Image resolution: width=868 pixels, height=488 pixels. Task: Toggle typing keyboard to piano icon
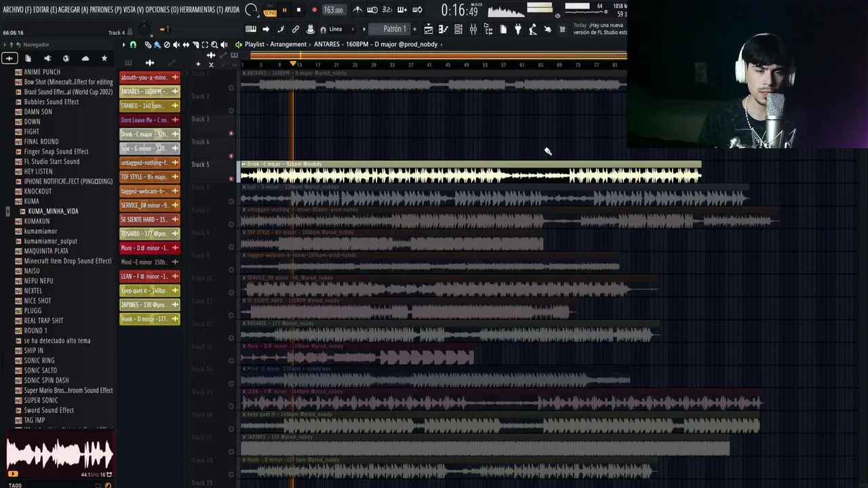[251, 29]
